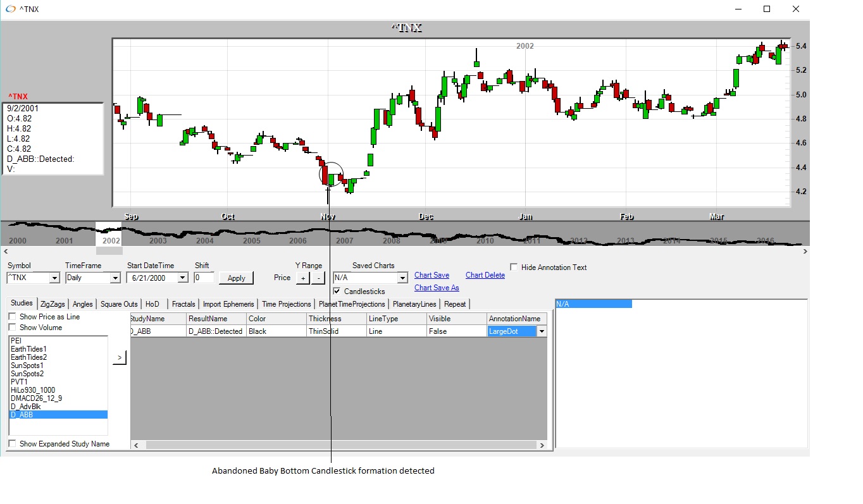863x504 pixels.
Task: Click the Y Range minus button
Action: pos(318,278)
